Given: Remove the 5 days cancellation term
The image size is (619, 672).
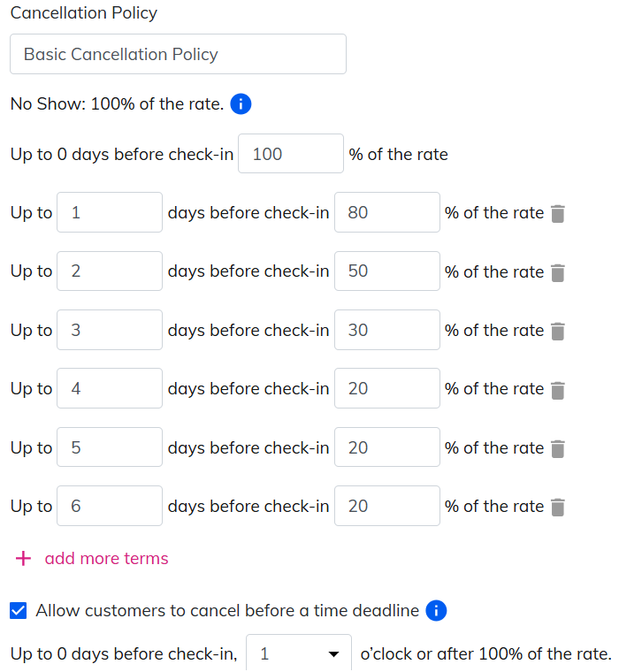Looking at the screenshot, I should 557,448.
